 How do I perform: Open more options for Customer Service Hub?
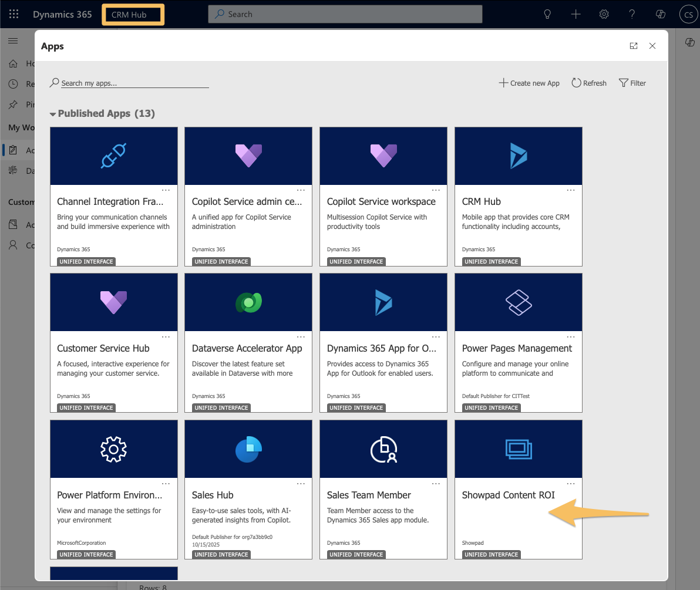[x=166, y=337]
